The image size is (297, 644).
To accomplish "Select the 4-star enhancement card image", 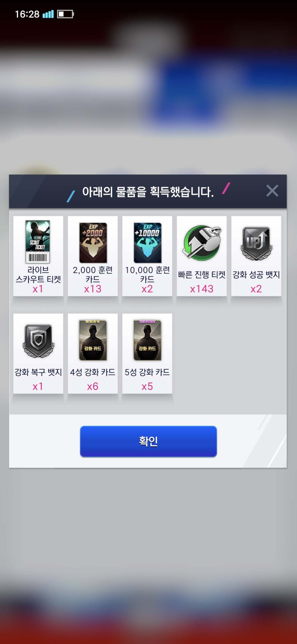I will [x=93, y=340].
